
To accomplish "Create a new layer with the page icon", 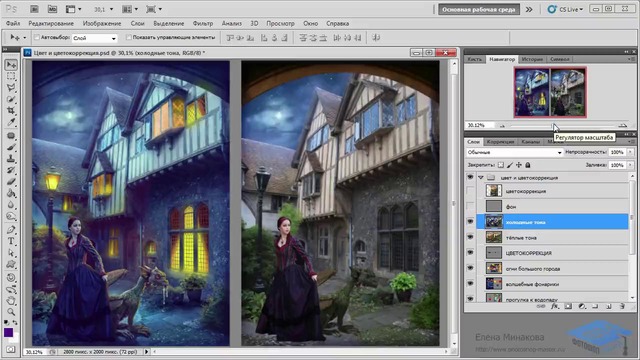I will click(609, 306).
